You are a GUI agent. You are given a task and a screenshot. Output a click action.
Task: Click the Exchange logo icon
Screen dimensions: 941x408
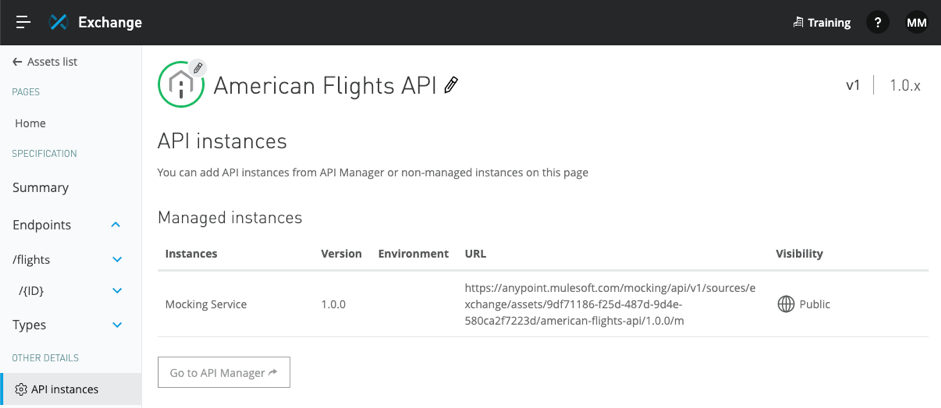[58, 23]
